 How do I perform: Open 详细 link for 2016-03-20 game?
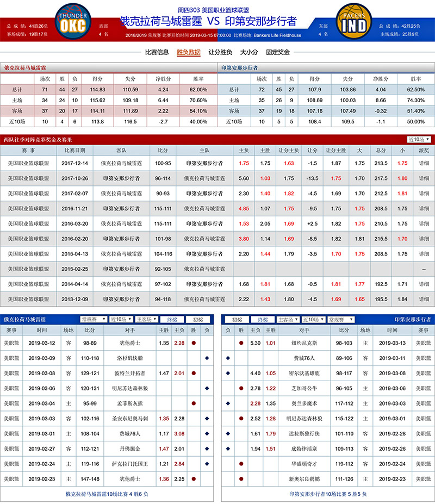pyautogui.click(x=424, y=223)
